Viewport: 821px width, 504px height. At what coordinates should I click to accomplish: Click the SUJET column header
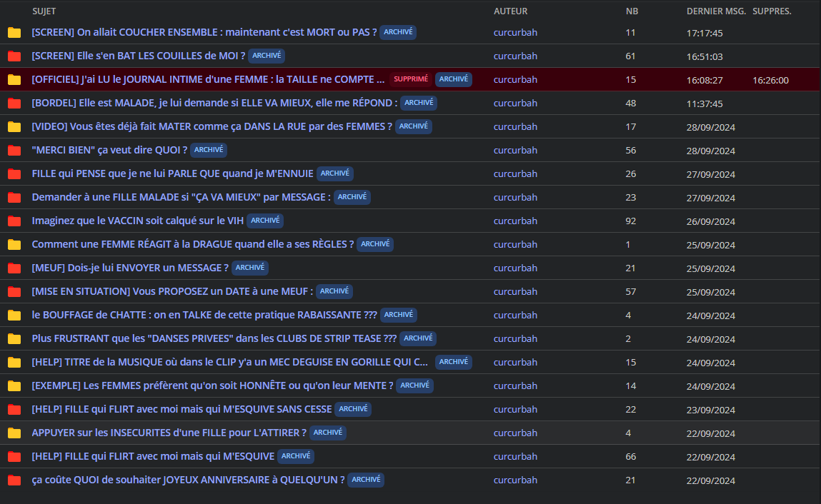[44, 11]
